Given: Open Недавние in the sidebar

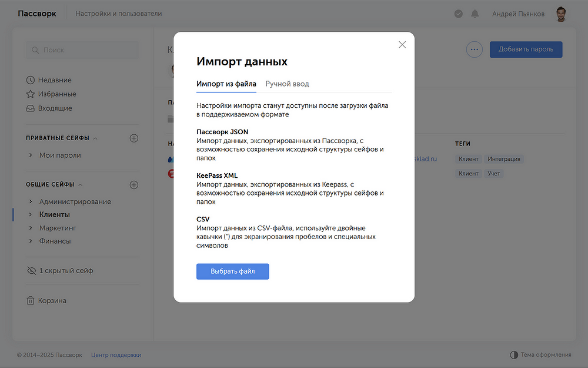Looking at the screenshot, I should point(54,80).
